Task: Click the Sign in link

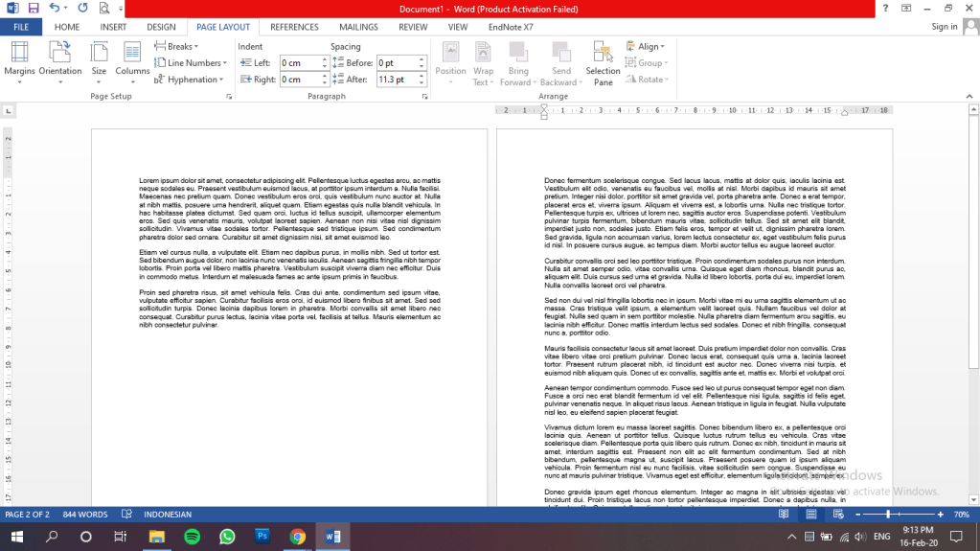Action: 944,27
